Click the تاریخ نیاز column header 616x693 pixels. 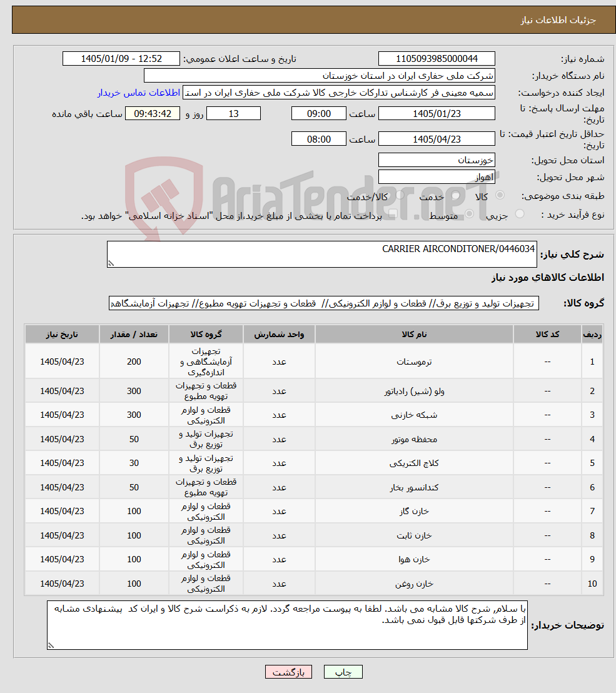pos(62,334)
